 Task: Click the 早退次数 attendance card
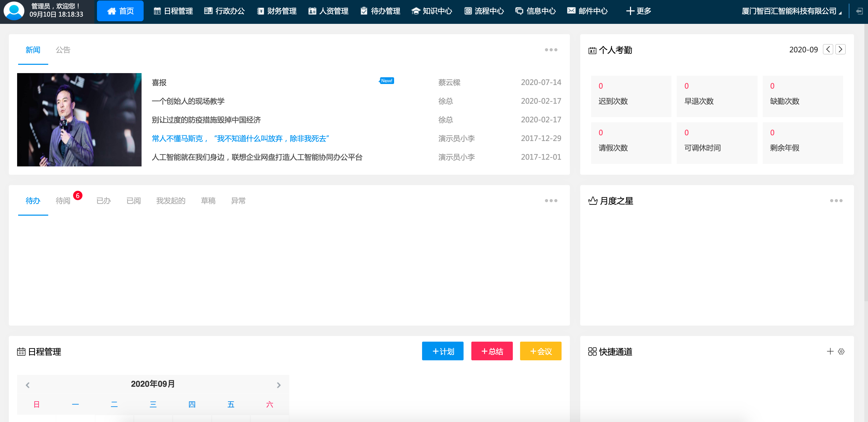717,96
